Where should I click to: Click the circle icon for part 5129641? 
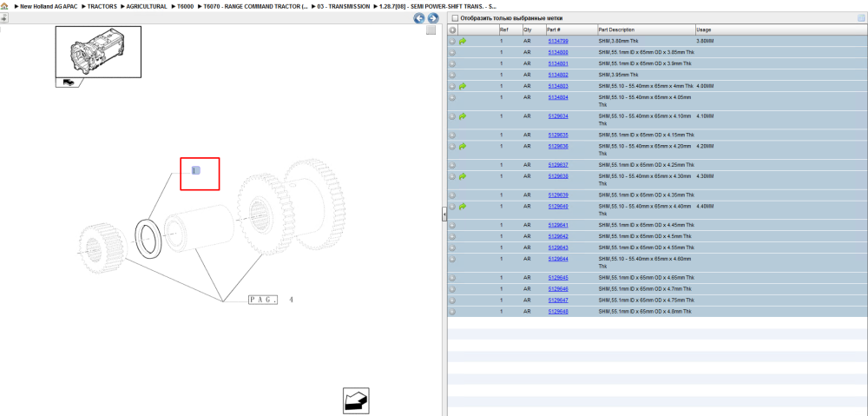(x=451, y=226)
